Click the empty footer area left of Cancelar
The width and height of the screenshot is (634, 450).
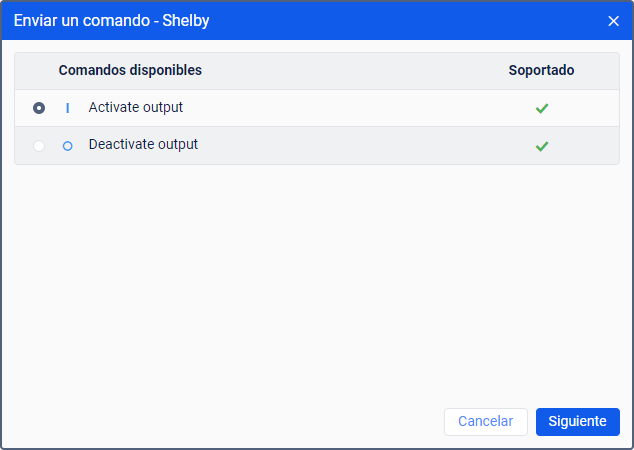click(x=220, y=421)
